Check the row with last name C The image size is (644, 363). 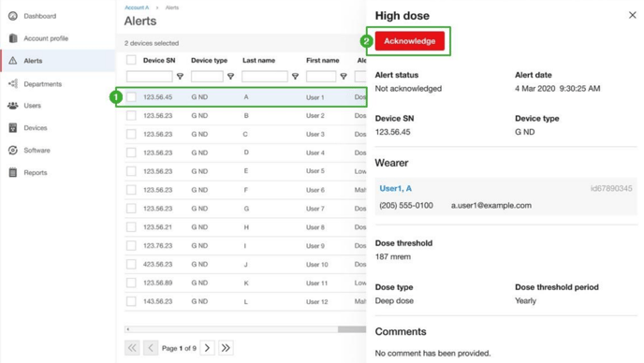tap(131, 134)
